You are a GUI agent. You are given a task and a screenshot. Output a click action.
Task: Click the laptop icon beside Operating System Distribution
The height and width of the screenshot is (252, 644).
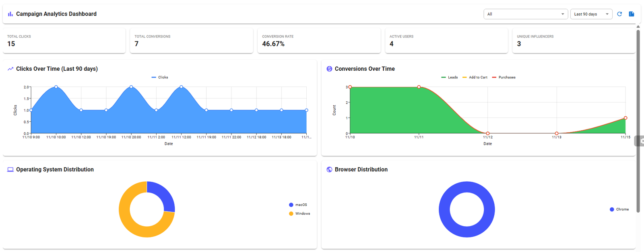10,170
